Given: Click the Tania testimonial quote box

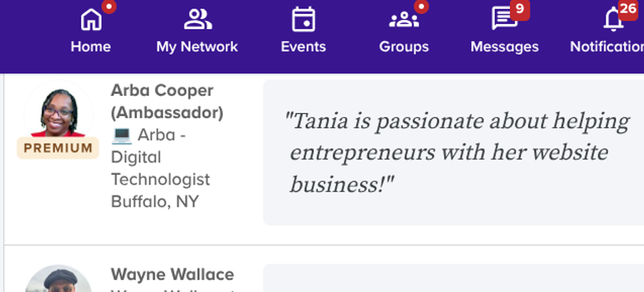Looking at the screenshot, I should pos(453,152).
